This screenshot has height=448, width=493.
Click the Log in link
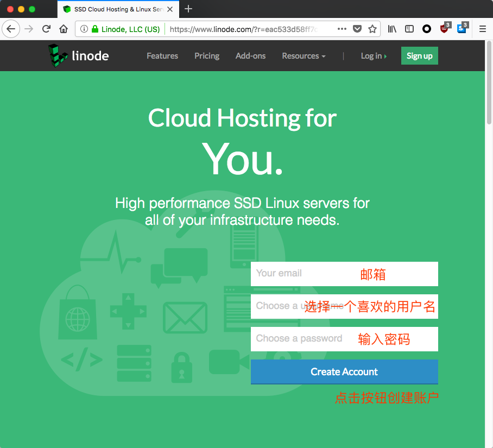[374, 55]
